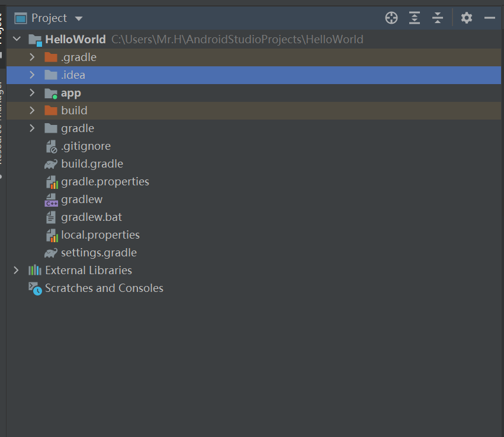Viewport: 504px width, 437px height.
Task: Click the HelloWorld project path text
Action: [x=237, y=39]
